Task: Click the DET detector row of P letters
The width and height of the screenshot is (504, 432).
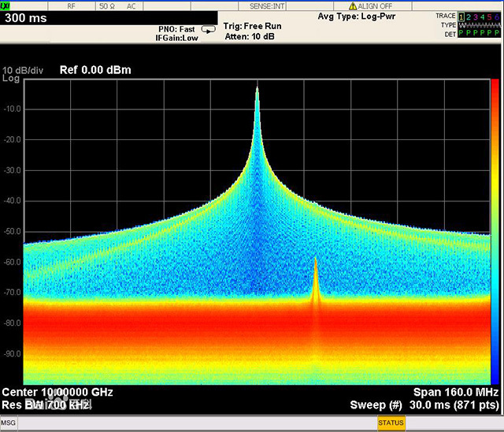Action: pyautogui.click(x=480, y=33)
